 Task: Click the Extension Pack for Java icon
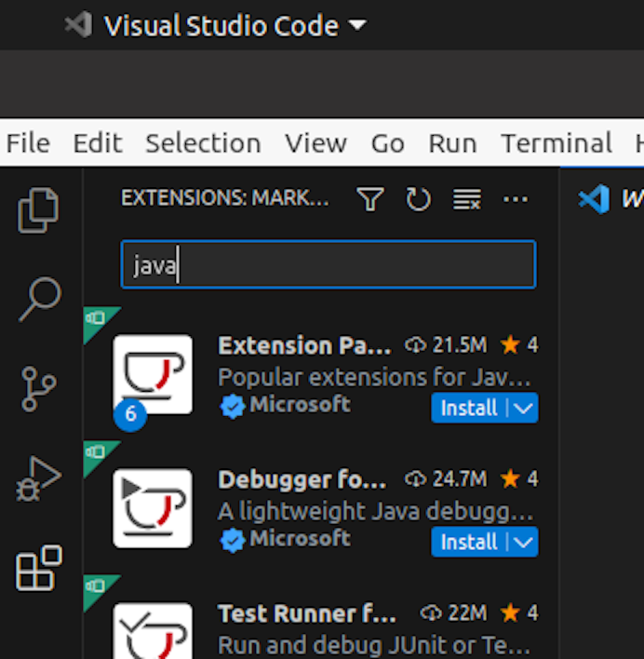tap(153, 374)
